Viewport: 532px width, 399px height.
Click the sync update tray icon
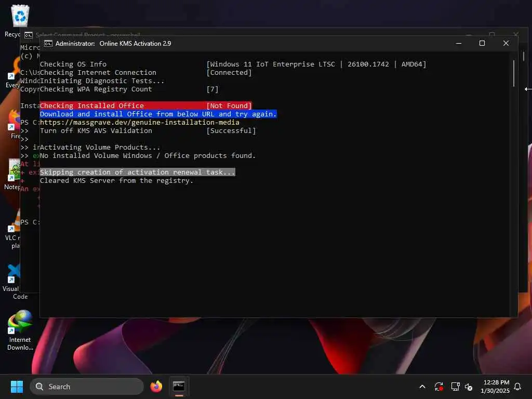(438, 387)
